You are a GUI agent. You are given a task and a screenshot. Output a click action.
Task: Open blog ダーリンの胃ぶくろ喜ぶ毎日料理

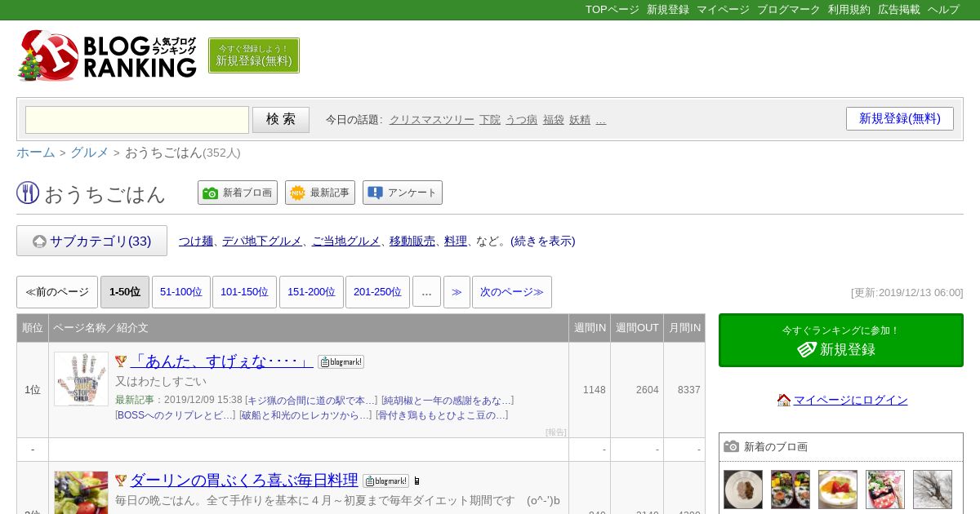(x=243, y=480)
